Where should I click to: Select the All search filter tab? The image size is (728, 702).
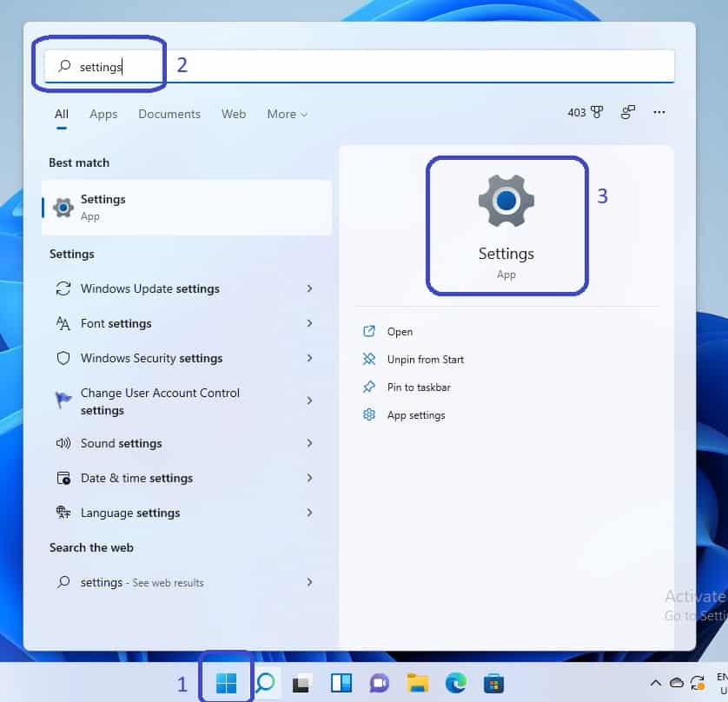[x=62, y=114]
